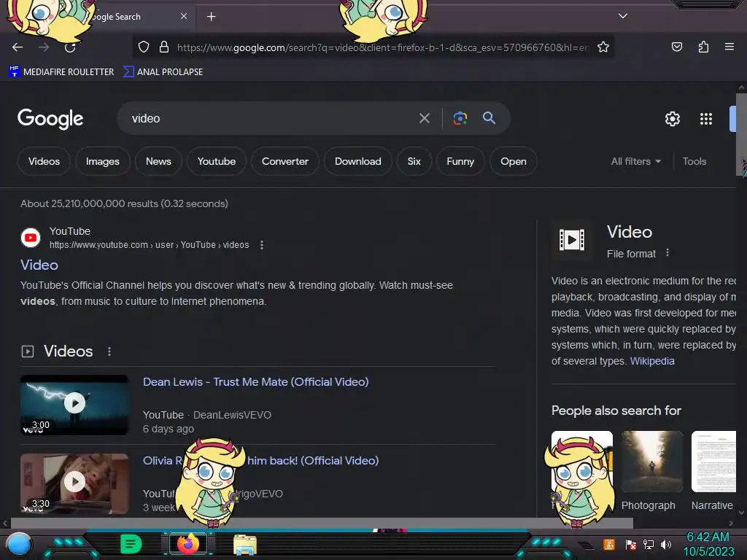
Task: Select the Funny filter chip
Action: click(x=460, y=161)
